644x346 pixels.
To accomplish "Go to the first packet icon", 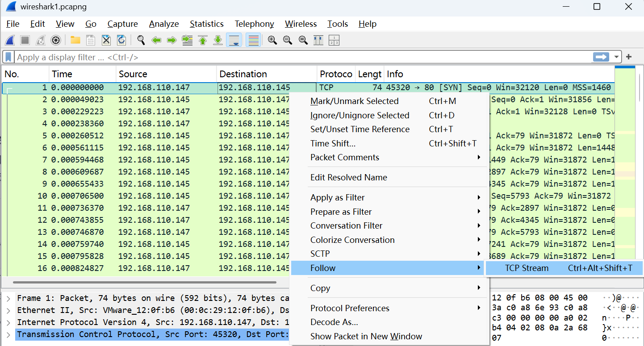I will [203, 41].
